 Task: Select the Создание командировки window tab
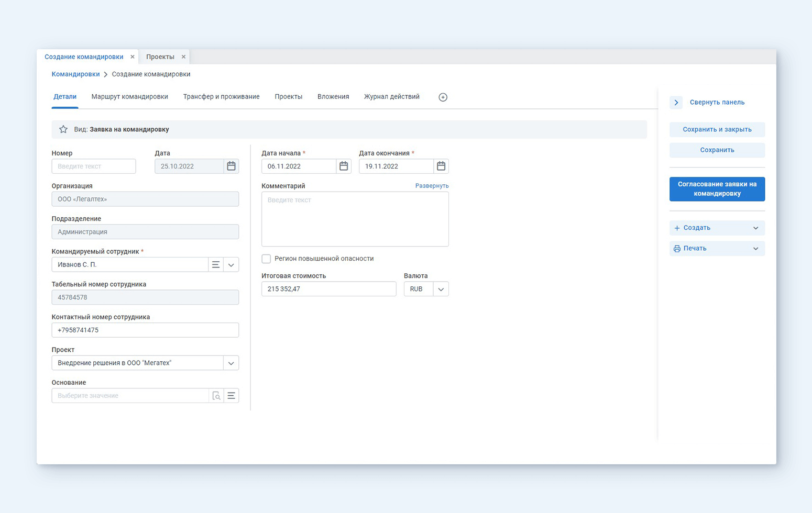84,57
